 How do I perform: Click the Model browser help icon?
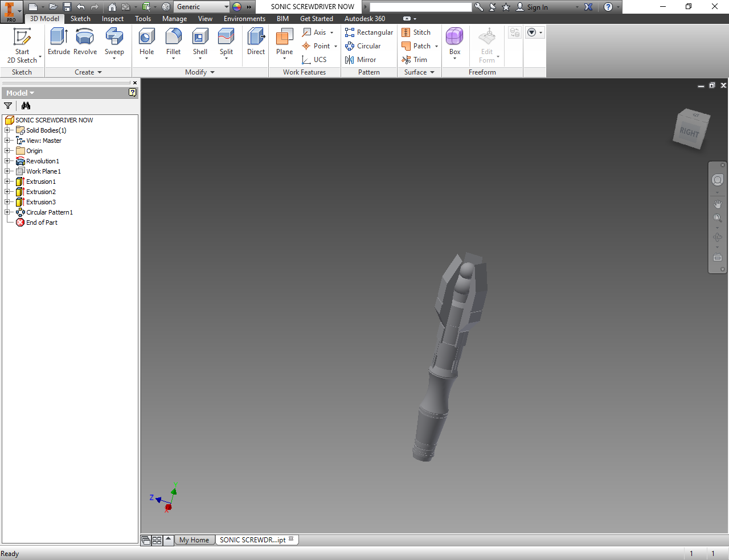click(x=133, y=93)
